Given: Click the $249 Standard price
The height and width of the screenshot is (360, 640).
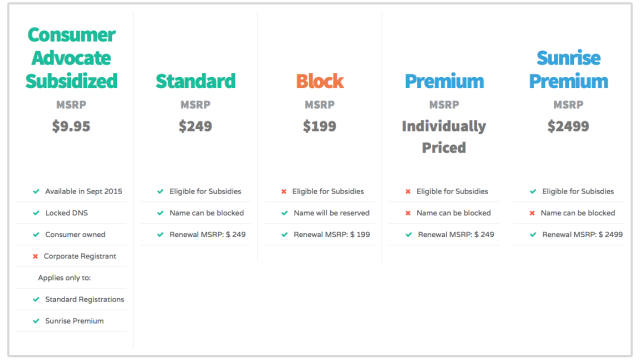Looking at the screenshot, I should (x=196, y=126).
